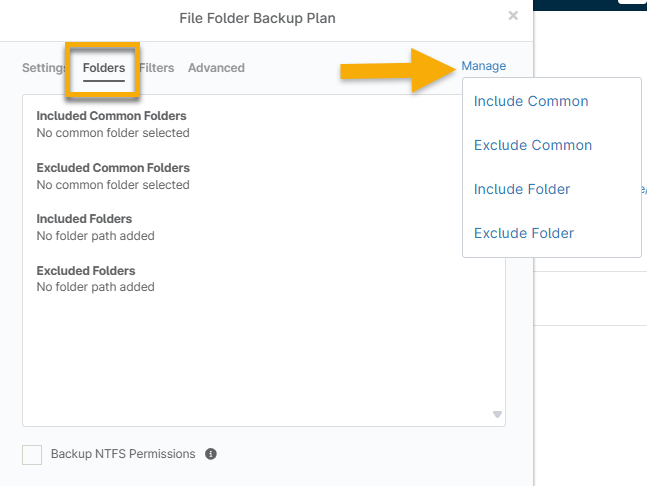
Task: Enable the Backup NTFS Permissions checkbox
Action: pos(32,455)
